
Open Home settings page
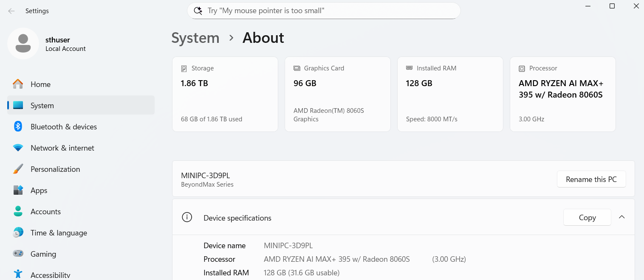[x=81, y=84]
